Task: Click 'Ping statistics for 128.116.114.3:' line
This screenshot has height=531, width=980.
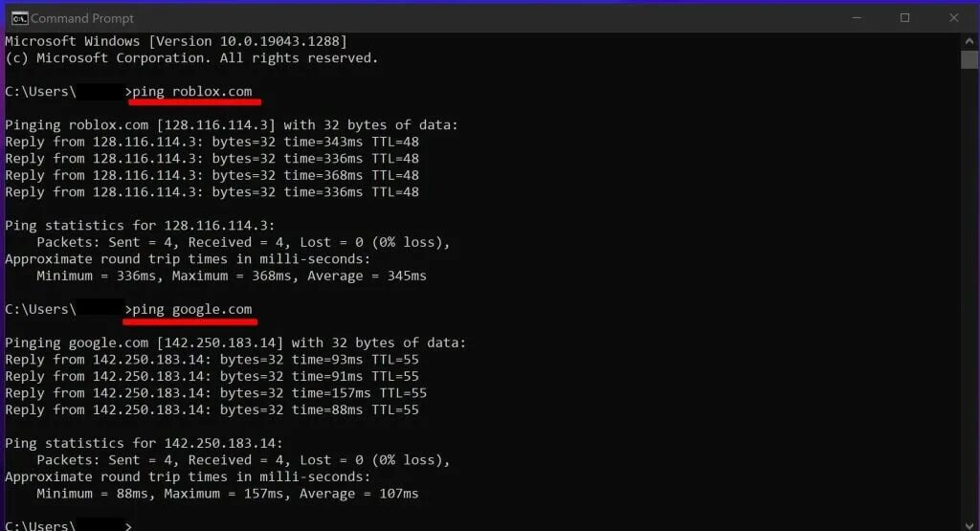Action: tap(140, 226)
